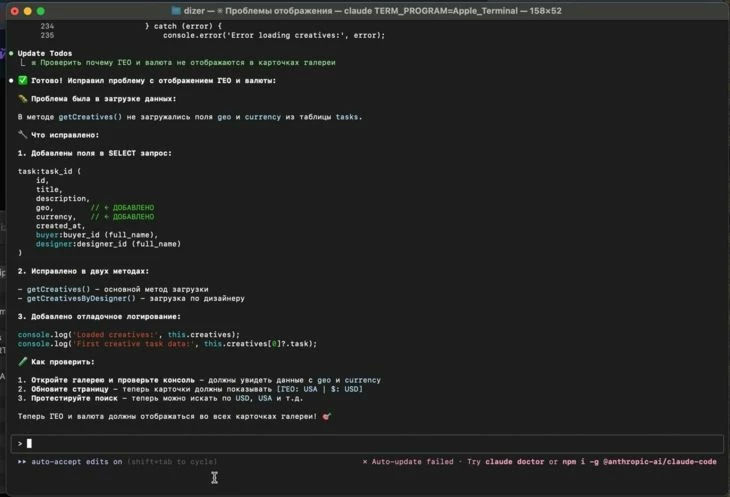Click line number 235 in the code snippet
730x497 pixels.
pyautogui.click(x=48, y=35)
